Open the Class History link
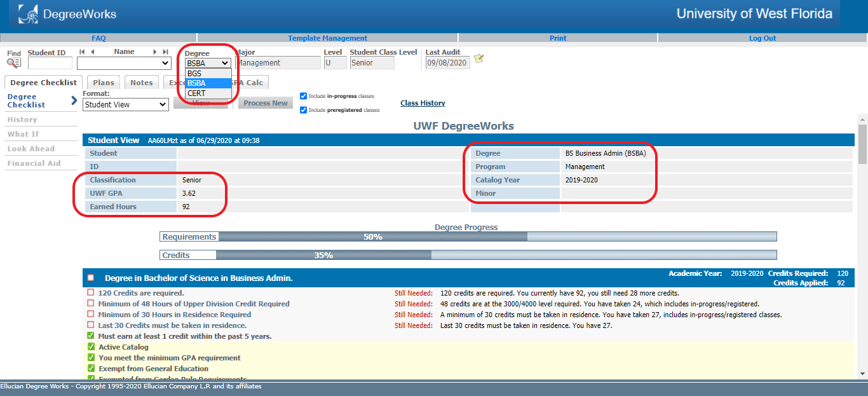Image resolution: width=868 pixels, height=396 pixels. pyautogui.click(x=423, y=103)
